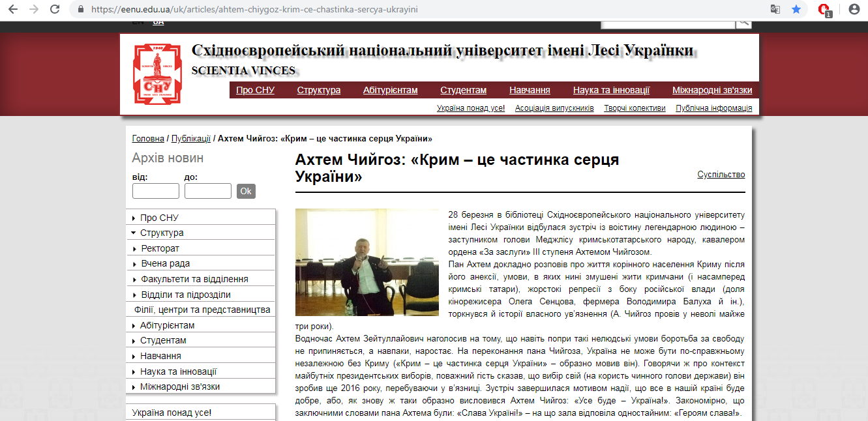Follow the Суспільство category link
The width and height of the screenshot is (868, 421).
721,174
